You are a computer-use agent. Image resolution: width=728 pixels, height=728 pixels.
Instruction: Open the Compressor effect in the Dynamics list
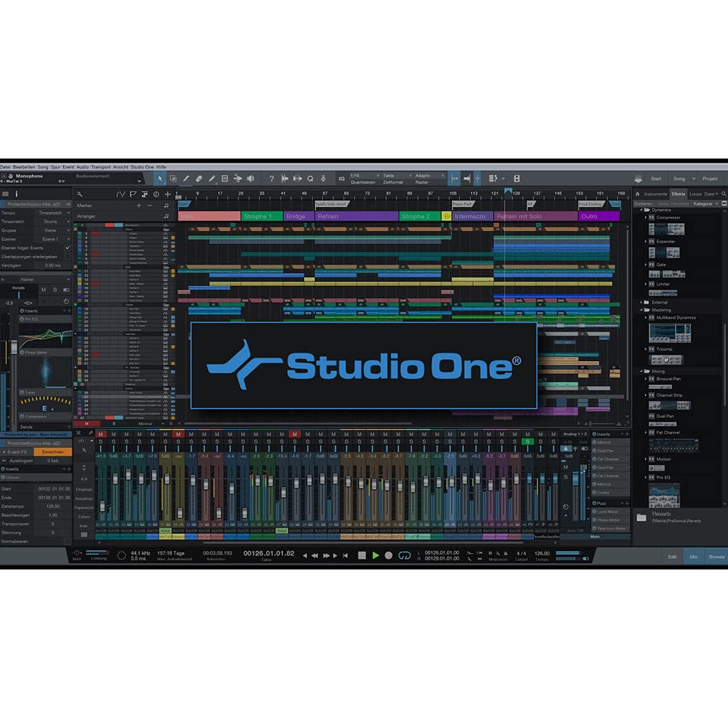tap(670, 219)
